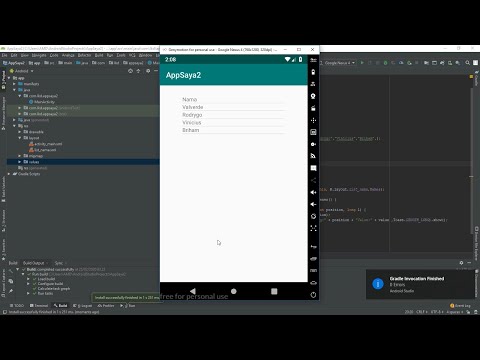This screenshot has height=360, width=480.
Task: Open the Project tool window side tab
Action: point(3,80)
